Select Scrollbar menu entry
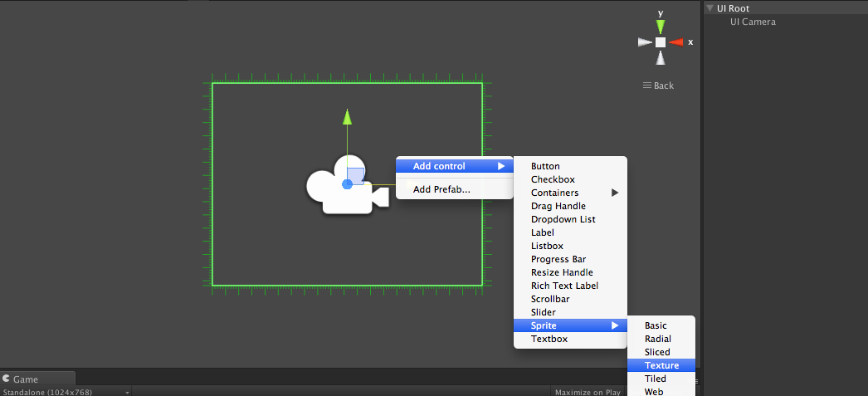 pyautogui.click(x=570, y=299)
